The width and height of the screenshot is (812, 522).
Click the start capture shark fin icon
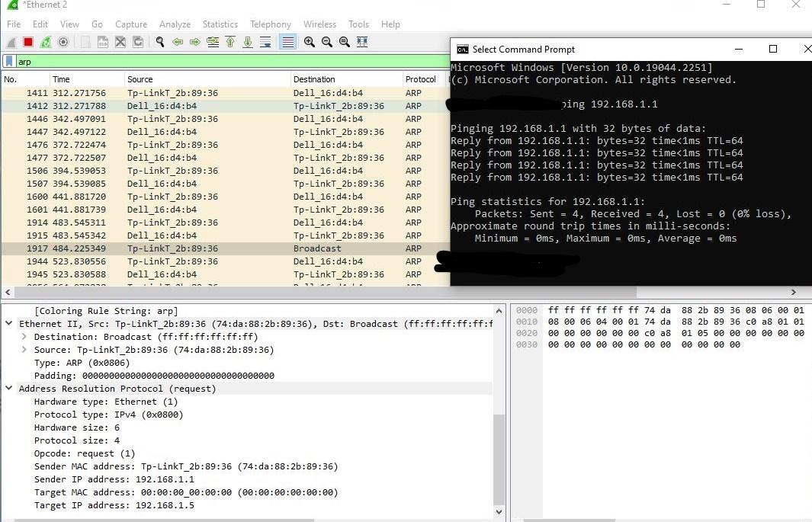point(11,43)
